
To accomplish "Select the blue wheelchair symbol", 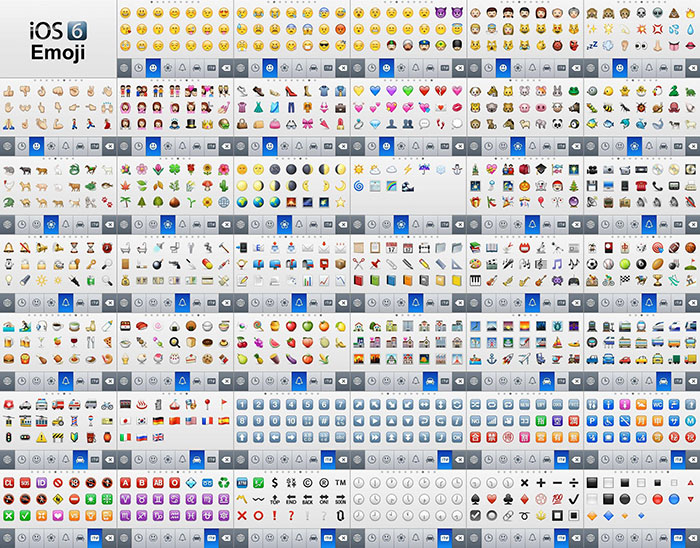I will 608,421.
